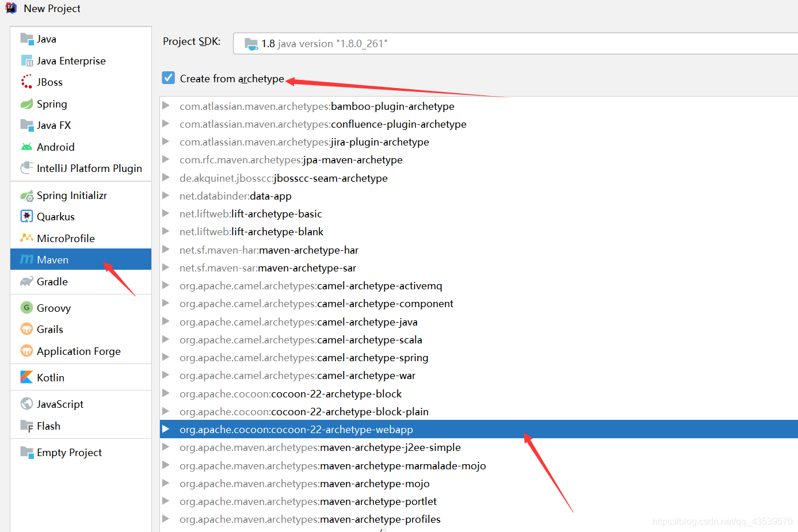Expand maven-archetype-j2ee-simple entry
Screen dimensions: 798x532
coord(166,447)
